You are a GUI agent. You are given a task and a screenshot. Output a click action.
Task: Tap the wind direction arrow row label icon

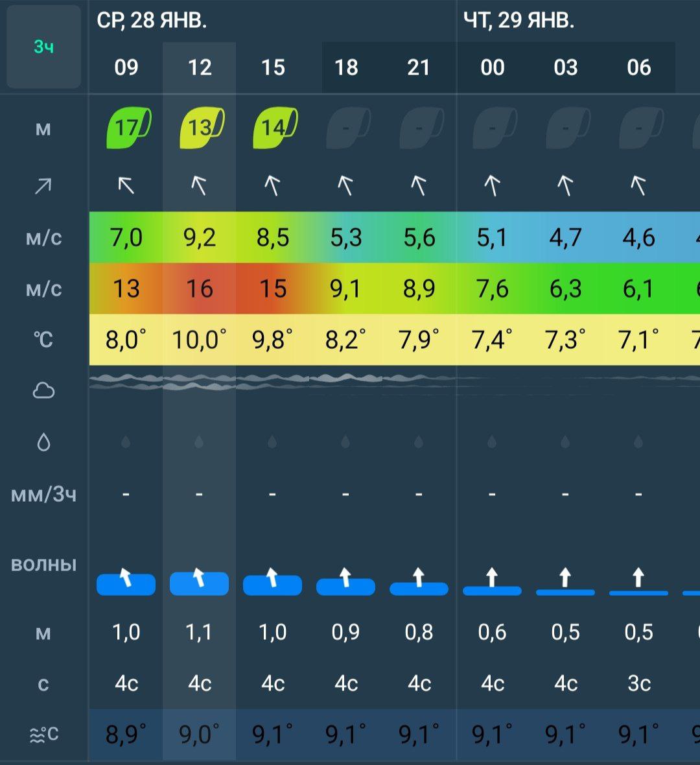click(x=43, y=187)
